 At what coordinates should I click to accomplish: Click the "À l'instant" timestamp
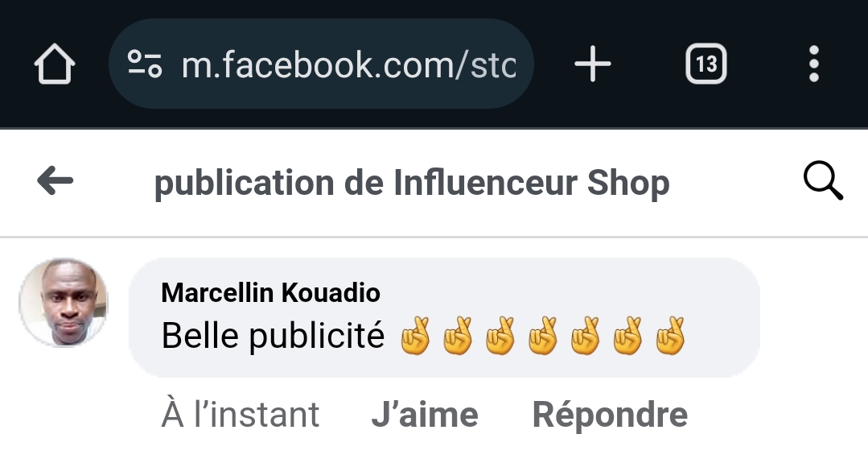pyautogui.click(x=241, y=415)
